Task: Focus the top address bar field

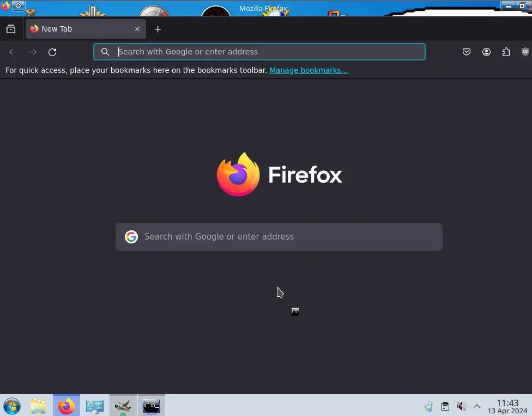Action: pos(259,52)
